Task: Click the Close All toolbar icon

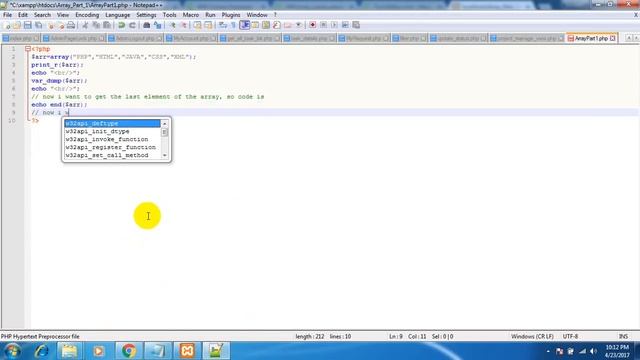Action: 60,25
